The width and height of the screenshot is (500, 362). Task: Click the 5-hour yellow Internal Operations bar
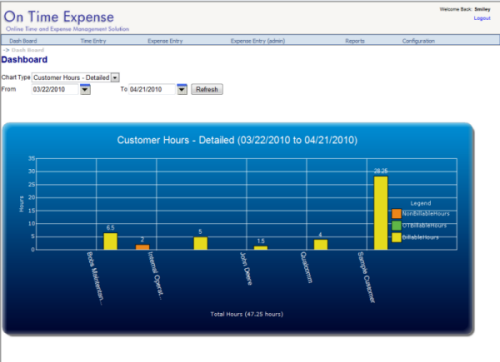(200, 243)
